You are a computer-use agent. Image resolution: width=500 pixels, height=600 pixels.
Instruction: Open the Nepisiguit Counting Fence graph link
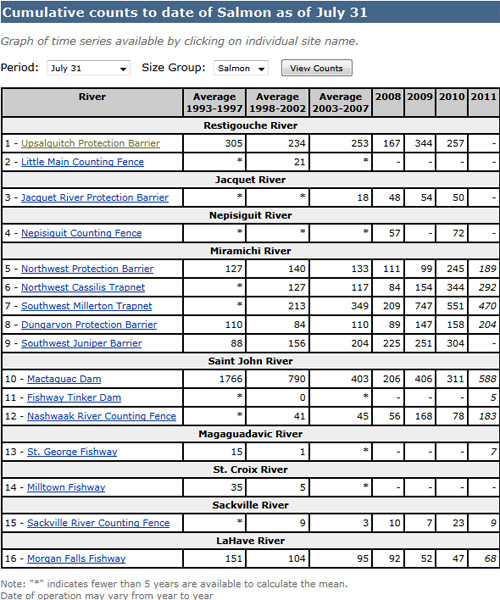[81, 233]
